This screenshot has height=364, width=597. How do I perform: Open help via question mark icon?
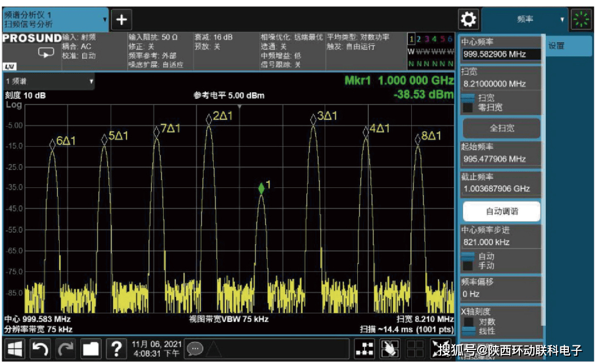click(116, 349)
